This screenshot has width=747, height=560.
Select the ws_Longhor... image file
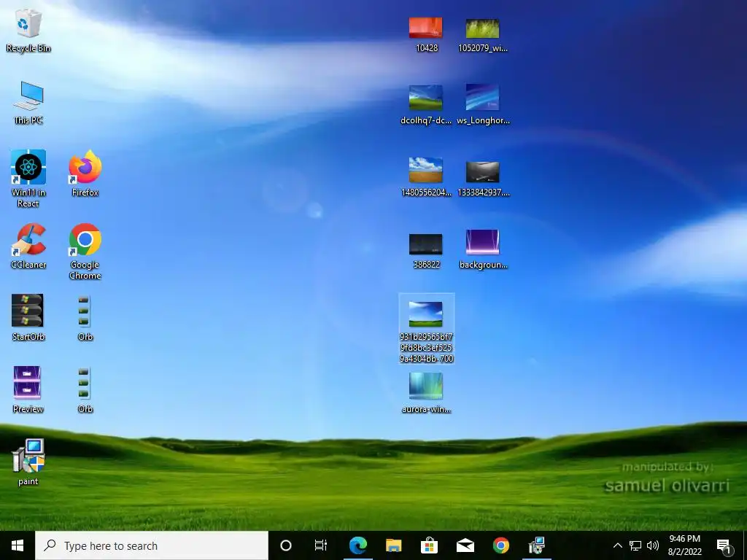coord(483,105)
